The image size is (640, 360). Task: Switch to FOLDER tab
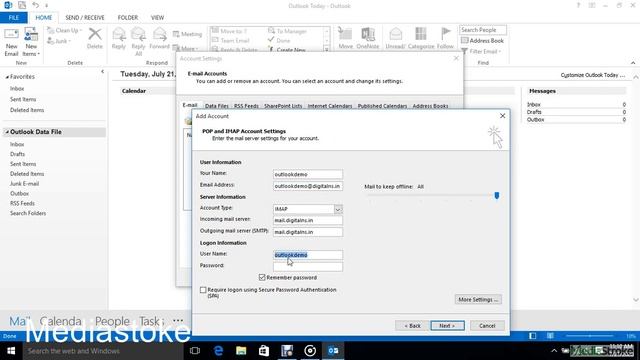[128, 18]
